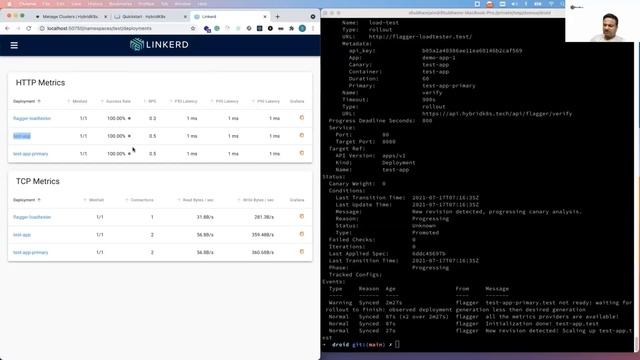Screen dimensions: 640x360
Task: Click the presenter webcam thumbnail
Action: tap(602, 21)
